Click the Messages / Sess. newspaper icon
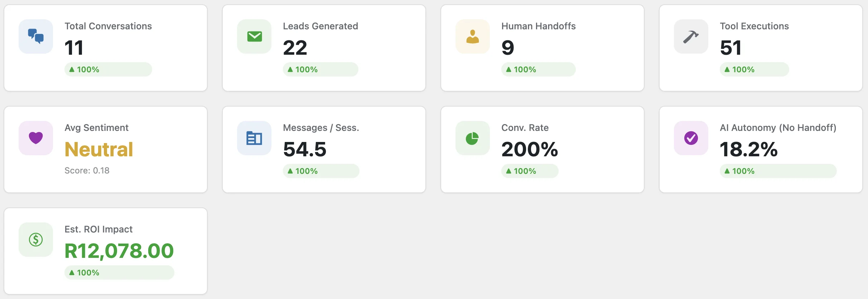 coord(254,138)
